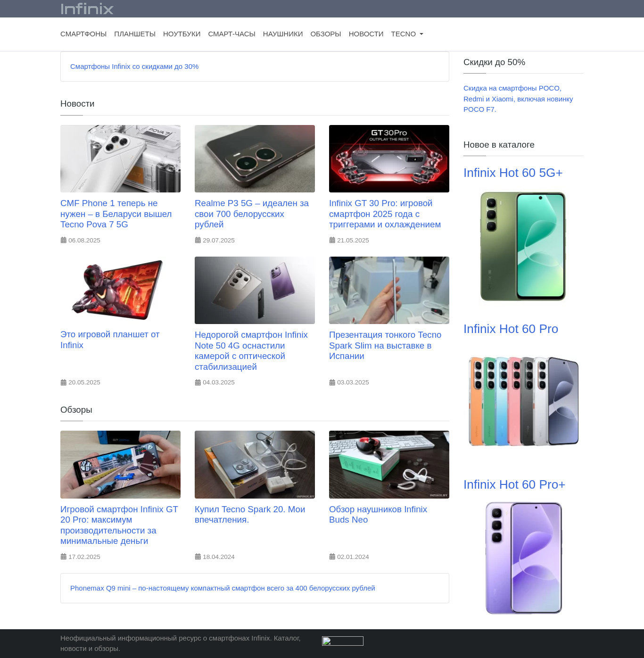Click the 'Новое в каталоге' heading
This screenshot has height=658, width=644.
click(499, 145)
